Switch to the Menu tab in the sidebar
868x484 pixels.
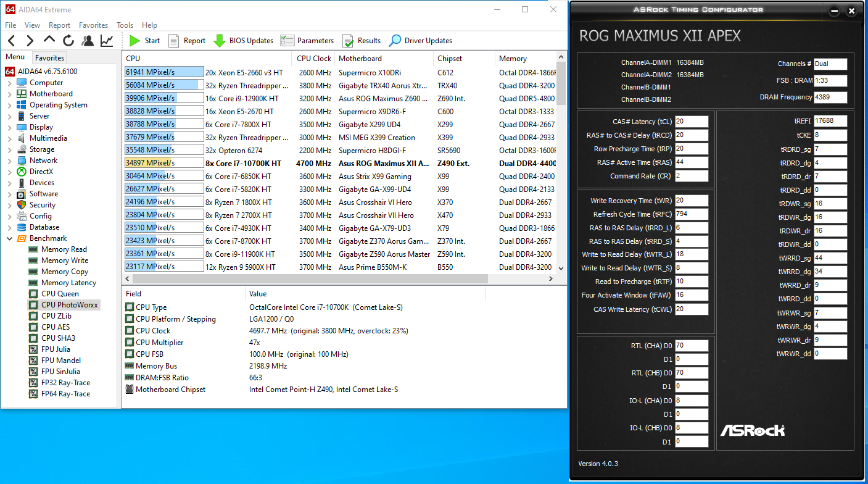[x=15, y=57]
